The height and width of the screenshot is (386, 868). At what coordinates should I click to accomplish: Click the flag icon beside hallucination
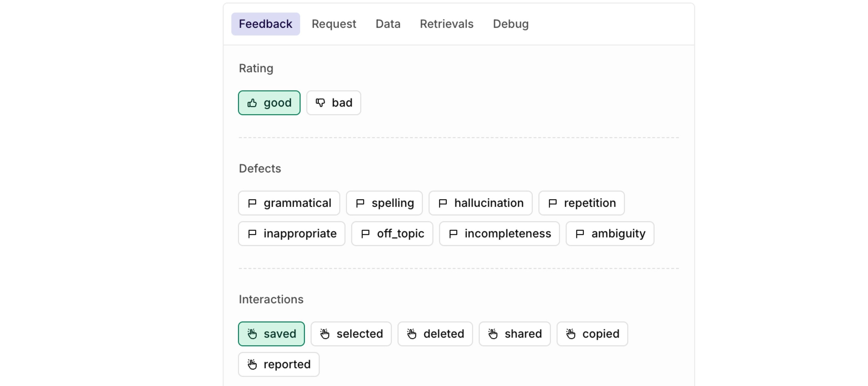(442, 203)
